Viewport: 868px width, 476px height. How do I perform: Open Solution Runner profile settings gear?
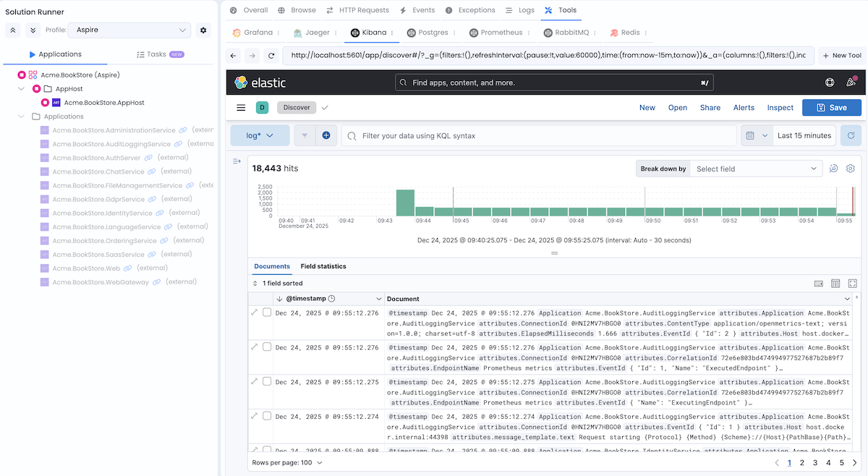203,30
